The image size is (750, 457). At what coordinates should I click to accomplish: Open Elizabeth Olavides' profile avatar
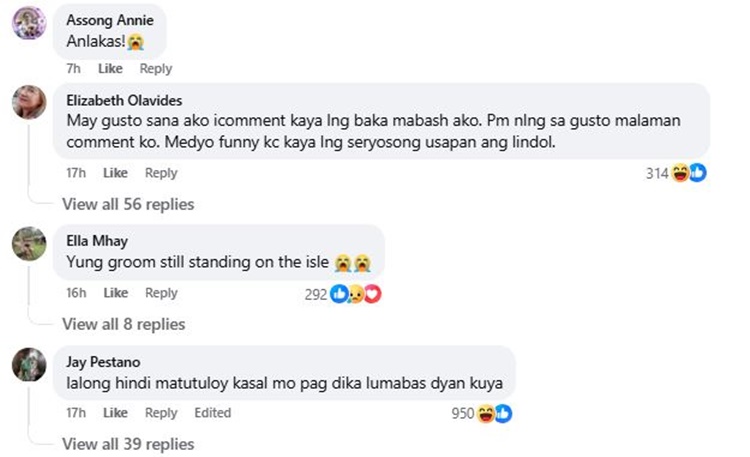pyautogui.click(x=29, y=102)
